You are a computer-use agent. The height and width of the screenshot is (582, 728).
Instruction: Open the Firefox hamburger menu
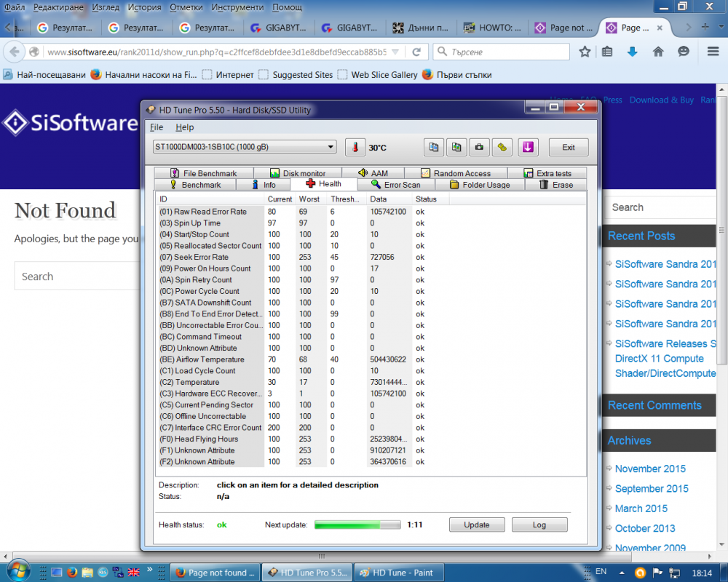point(713,52)
